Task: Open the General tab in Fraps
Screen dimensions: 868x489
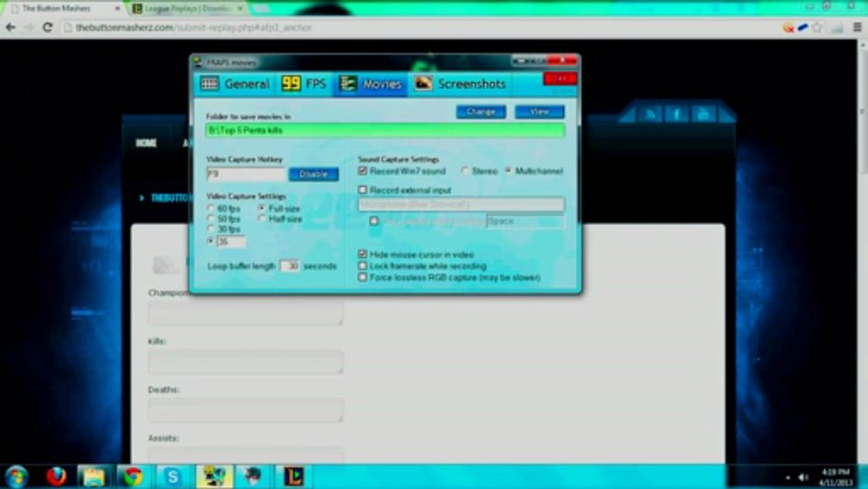Action: (235, 84)
